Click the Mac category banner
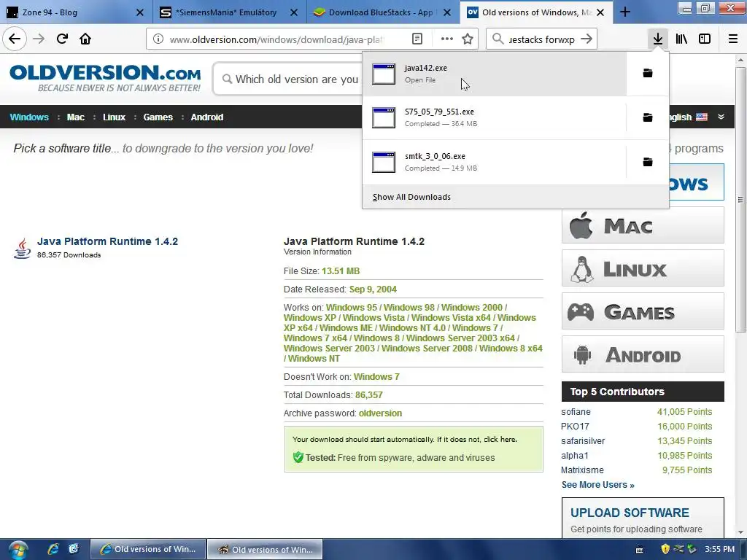Viewport: 747px width, 560px height. coord(643,225)
